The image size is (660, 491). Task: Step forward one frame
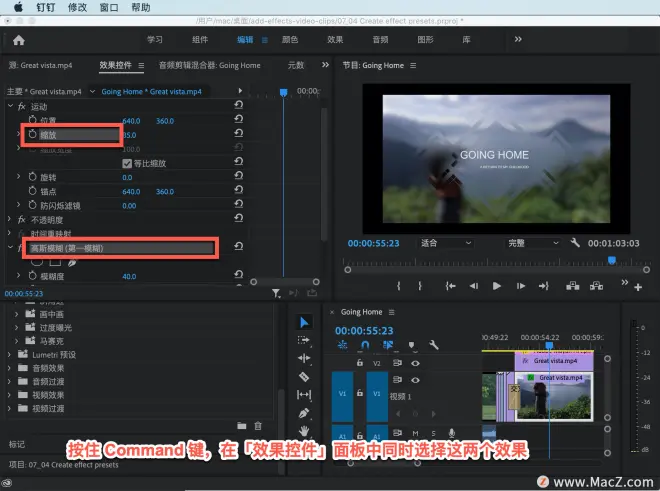[x=521, y=286]
